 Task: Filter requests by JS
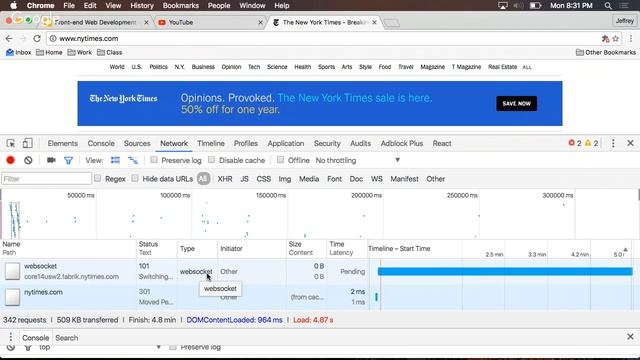pos(244,179)
